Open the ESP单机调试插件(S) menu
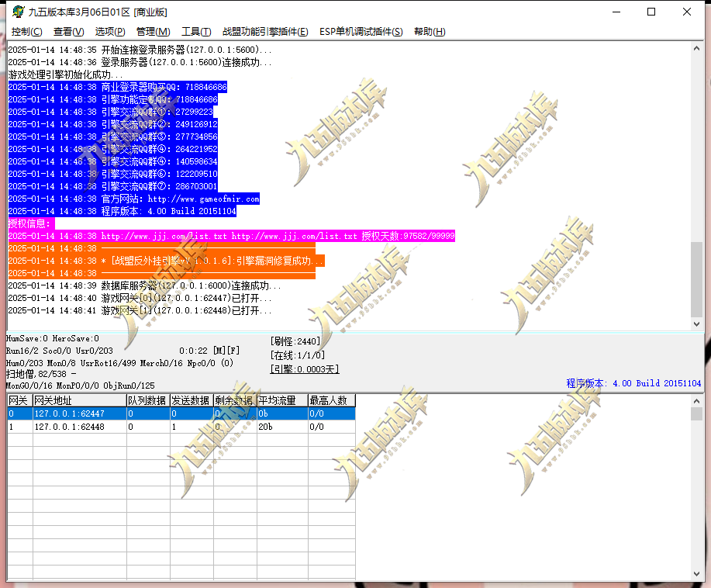Screen dimensions: 711x588 point(361,32)
